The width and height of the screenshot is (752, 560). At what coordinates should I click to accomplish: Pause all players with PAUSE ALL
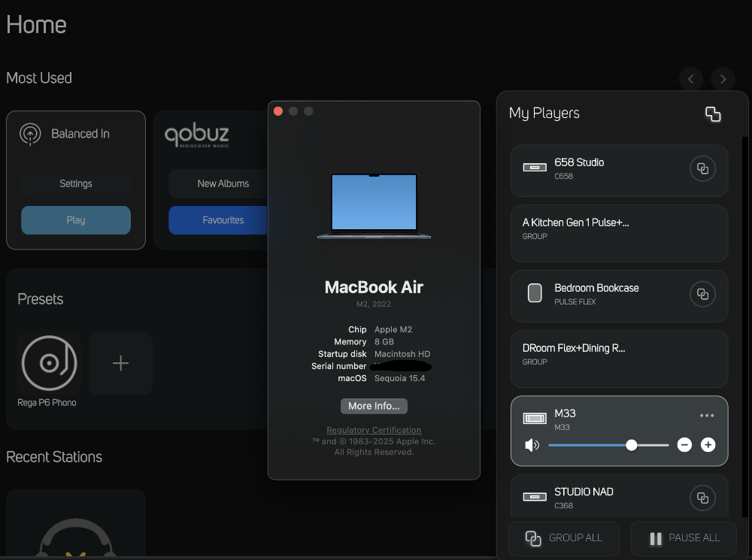coord(684,538)
